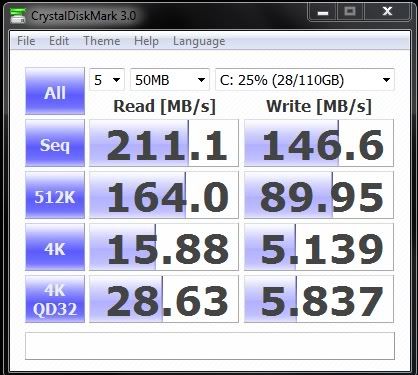Viewport: 418px width, 375px height.
Task: Run all benchmarks with All button
Action: [55, 91]
